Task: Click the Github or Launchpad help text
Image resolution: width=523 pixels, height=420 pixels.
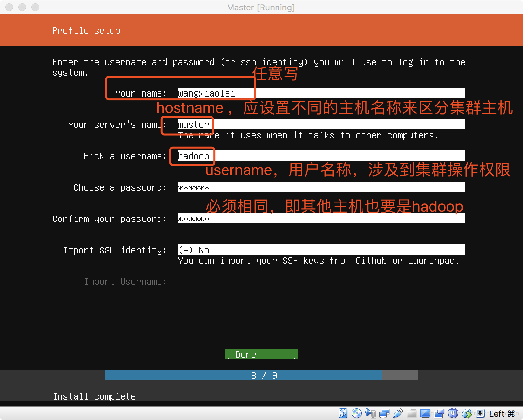Action: pos(319,261)
